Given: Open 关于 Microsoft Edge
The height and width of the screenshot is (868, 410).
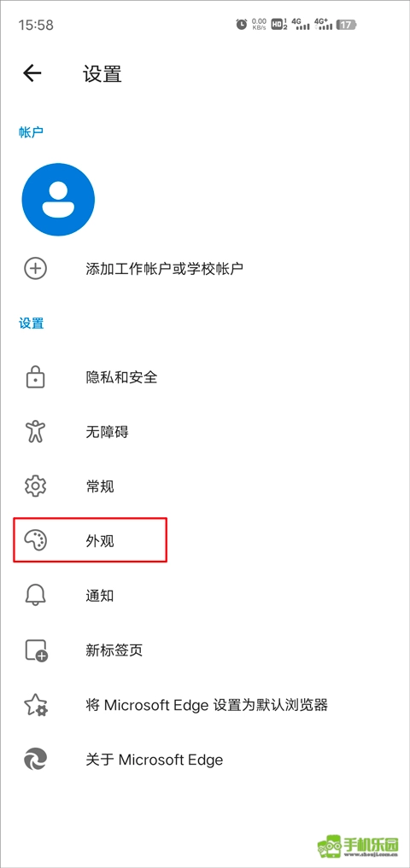Looking at the screenshot, I should point(205,759).
